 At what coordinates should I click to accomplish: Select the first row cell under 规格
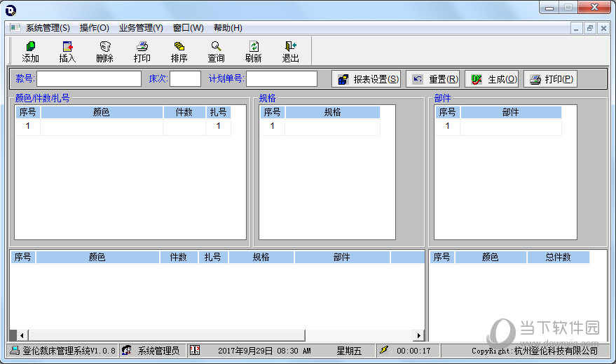click(x=332, y=127)
